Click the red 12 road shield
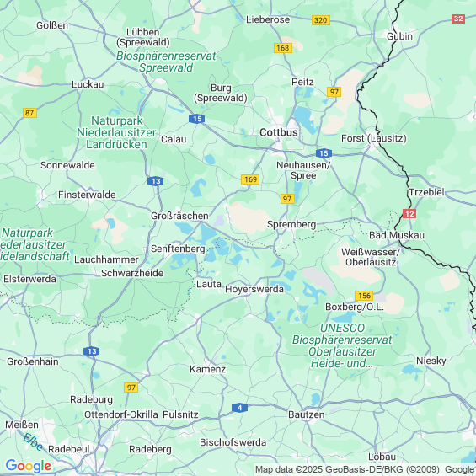This screenshot has width=476, height=476. [x=409, y=214]
